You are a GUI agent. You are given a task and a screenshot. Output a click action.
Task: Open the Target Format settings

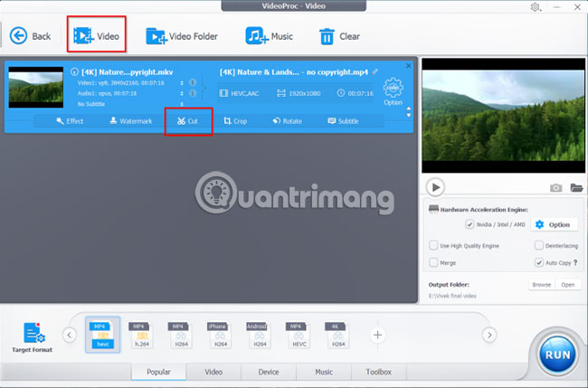33,337
